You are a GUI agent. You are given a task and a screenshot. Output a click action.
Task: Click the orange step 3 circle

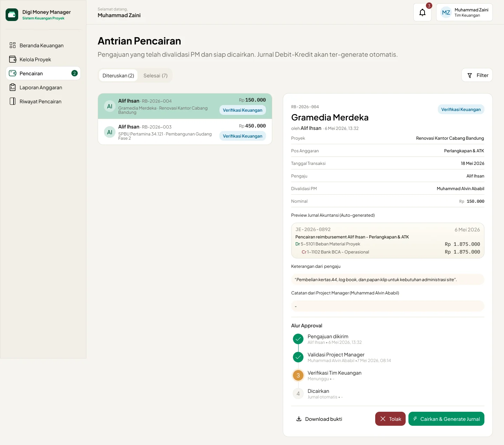[298, 375]
